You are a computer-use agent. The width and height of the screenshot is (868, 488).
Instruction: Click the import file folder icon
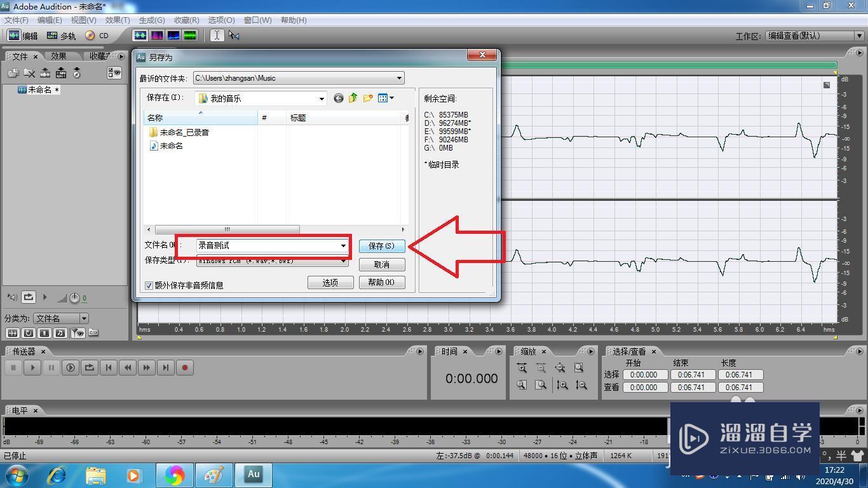click(13, 73)
